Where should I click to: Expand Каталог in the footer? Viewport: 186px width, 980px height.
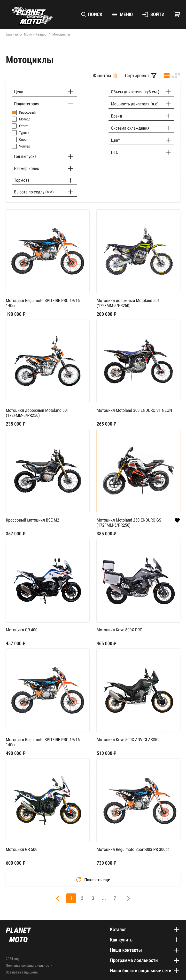tap(144, 929)
